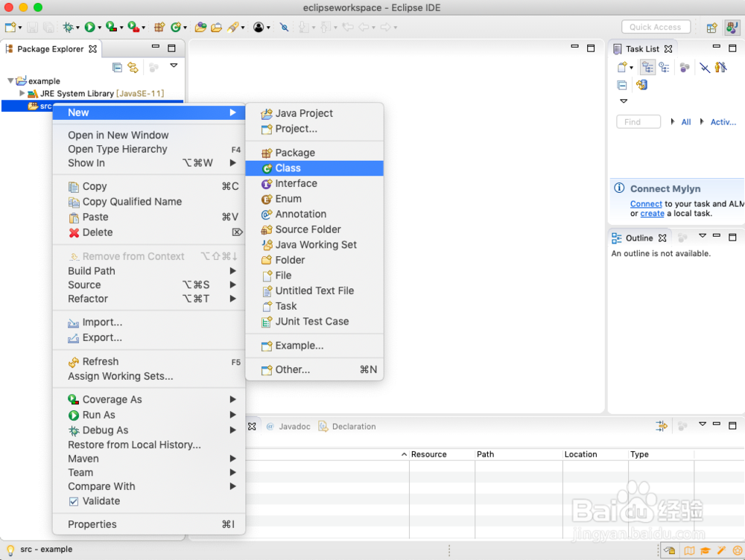Click Refresh in the context menu
The image size is (745, 560).
149,361
